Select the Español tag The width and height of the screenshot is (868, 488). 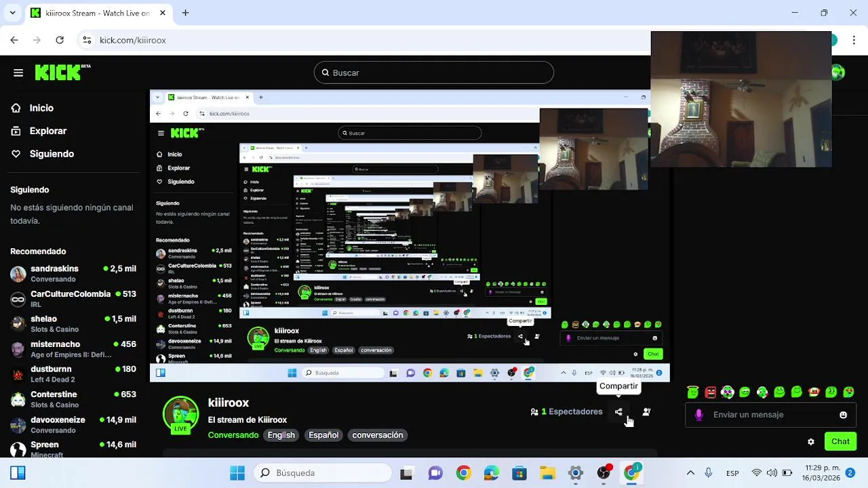(323, 435)
